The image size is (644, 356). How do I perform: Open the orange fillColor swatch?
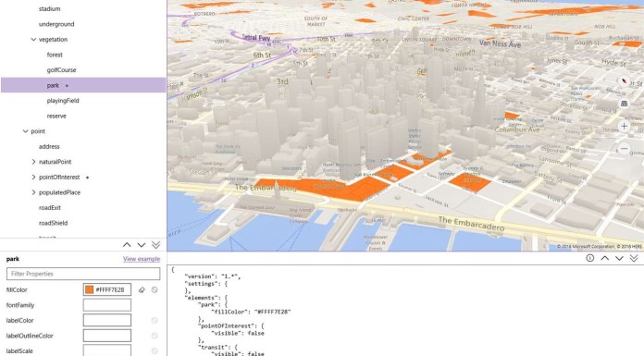click(90, 289)
